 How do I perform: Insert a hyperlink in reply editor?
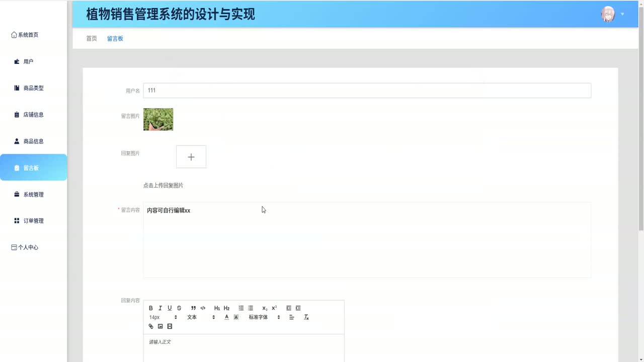coord(150,326)
